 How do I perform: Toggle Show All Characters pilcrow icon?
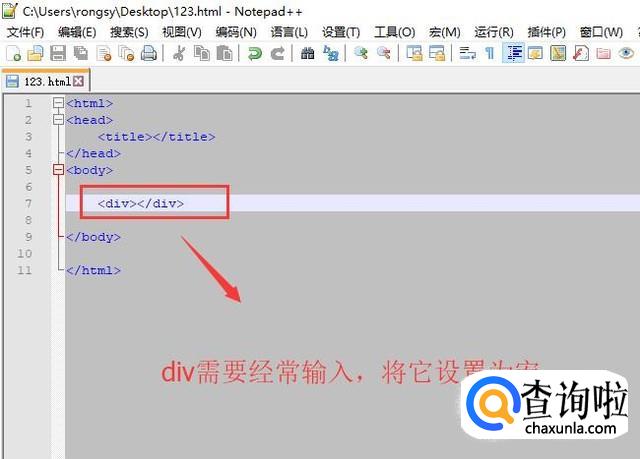coord(489,53)
